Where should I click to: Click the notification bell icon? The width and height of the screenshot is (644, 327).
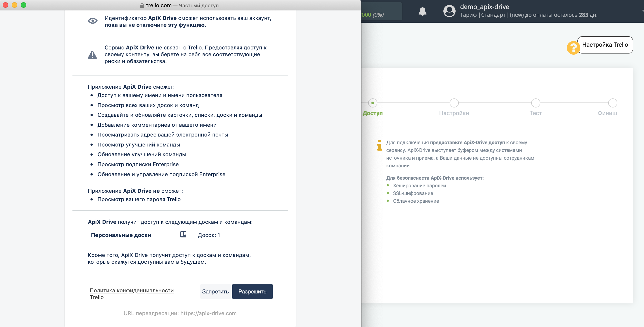pyautogui.click(x=422, y=11)
